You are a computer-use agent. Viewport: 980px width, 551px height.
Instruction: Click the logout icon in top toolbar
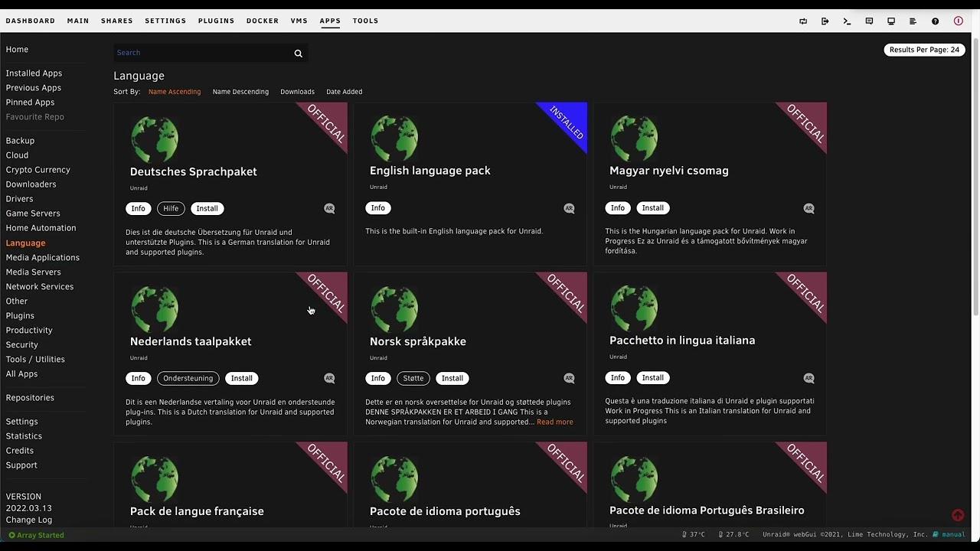(x=825, y=21)
